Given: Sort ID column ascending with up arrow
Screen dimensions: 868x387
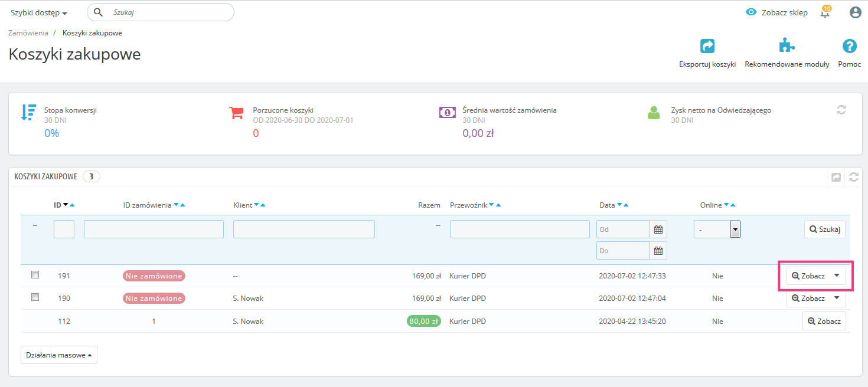Looking at the screenshot, I should coord(72,205).
